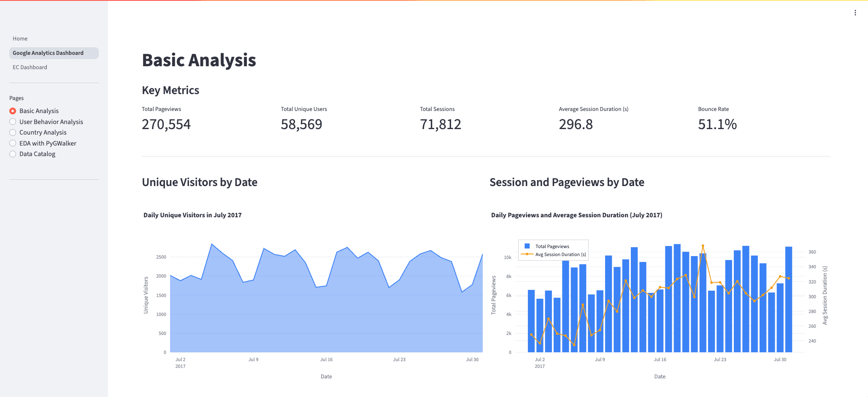Click the Pages sidebar label
Image resolution: width=868 pixels, height=397 pixels.
(16, 98)
